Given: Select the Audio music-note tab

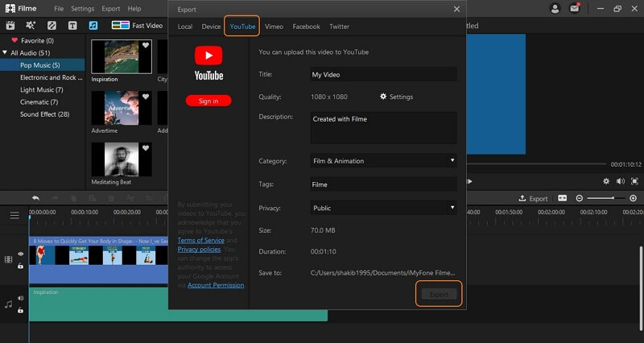Looking at the screenshot, I should tap(93, 26).
